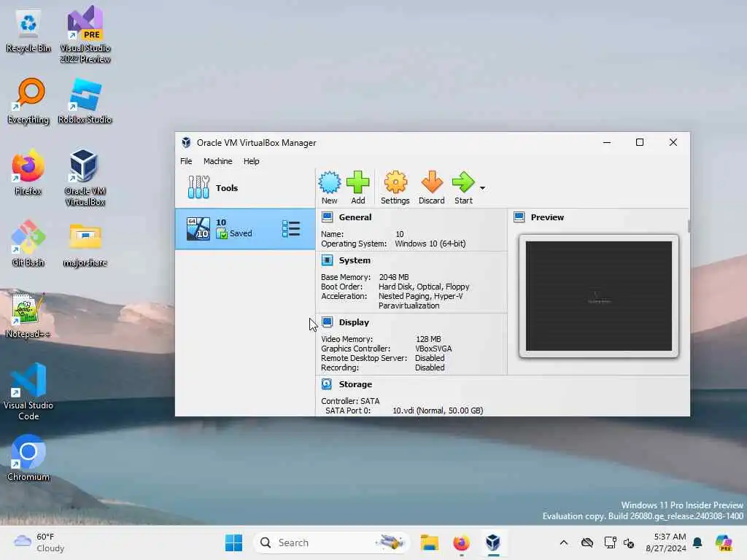Select the Windows 10 VM icon
The image size is (747, 560).
pos(198,228)
